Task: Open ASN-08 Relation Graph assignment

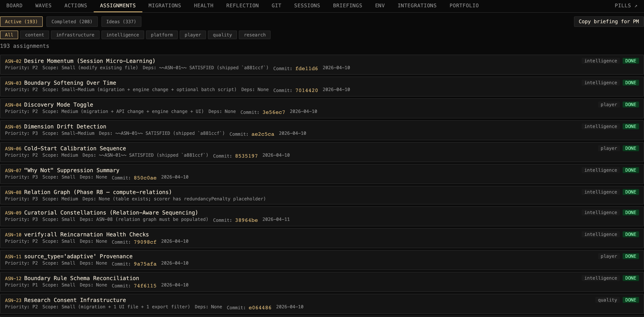Action: point(322,195)
